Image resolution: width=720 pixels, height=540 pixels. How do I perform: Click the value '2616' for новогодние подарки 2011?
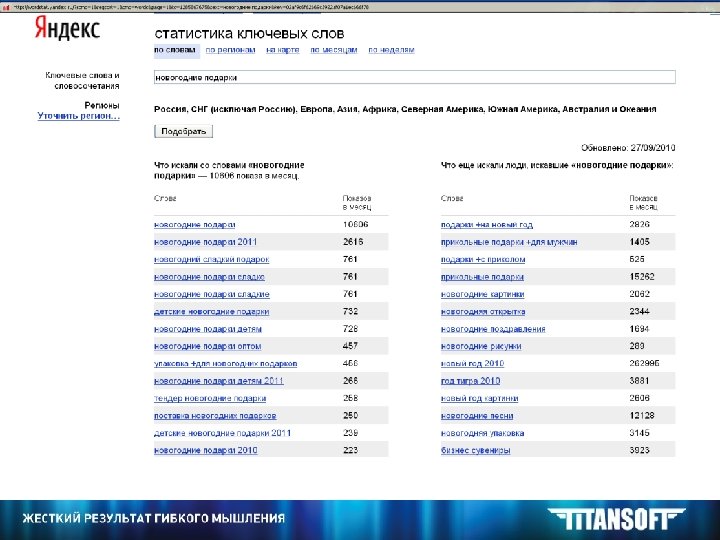[353, 242]
